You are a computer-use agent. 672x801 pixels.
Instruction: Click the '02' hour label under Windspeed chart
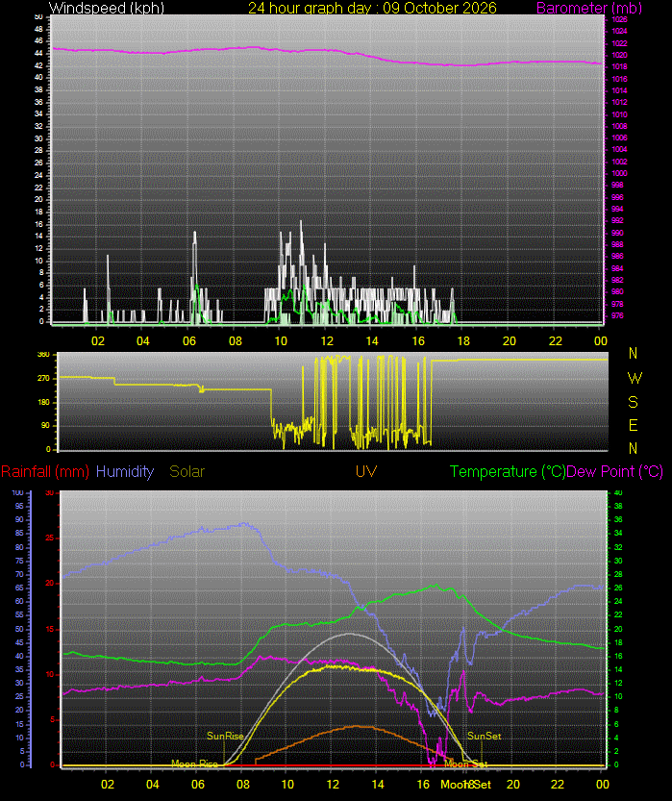click(x=97, y=340)
